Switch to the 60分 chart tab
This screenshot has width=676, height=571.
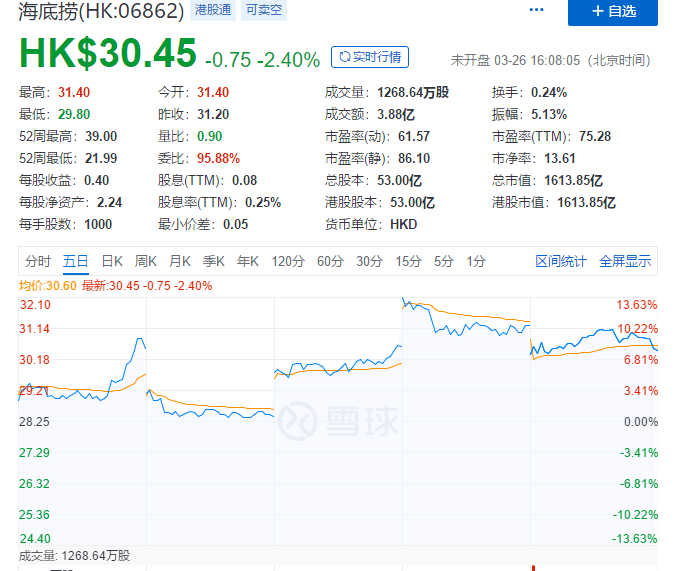(x=330, y=261)
